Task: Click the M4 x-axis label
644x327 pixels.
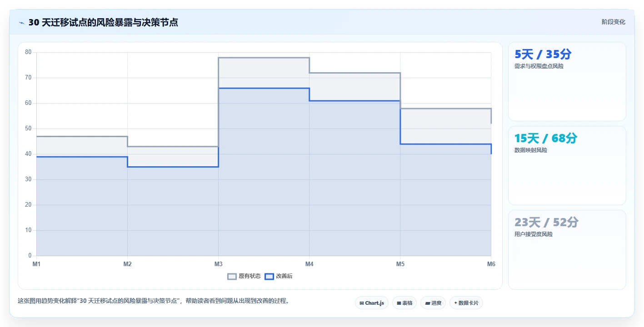Action: tap(309, 264)
